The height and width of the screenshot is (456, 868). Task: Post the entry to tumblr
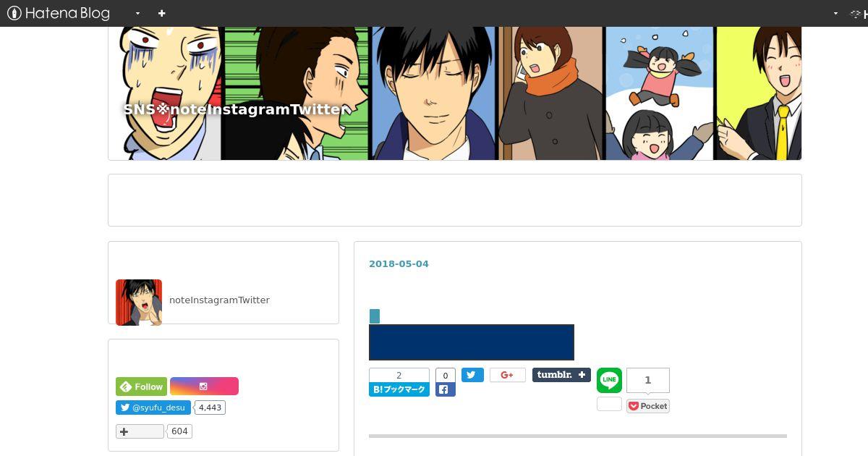pyautogui.click(x=561, y=375)
